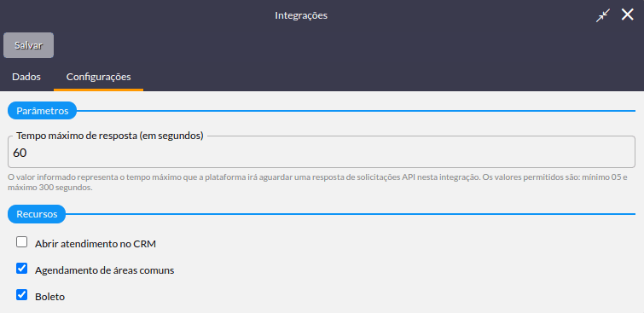Click the value 60 in the timeout field
The height and width of the screenshot is (313, 644).
(20, 153)
